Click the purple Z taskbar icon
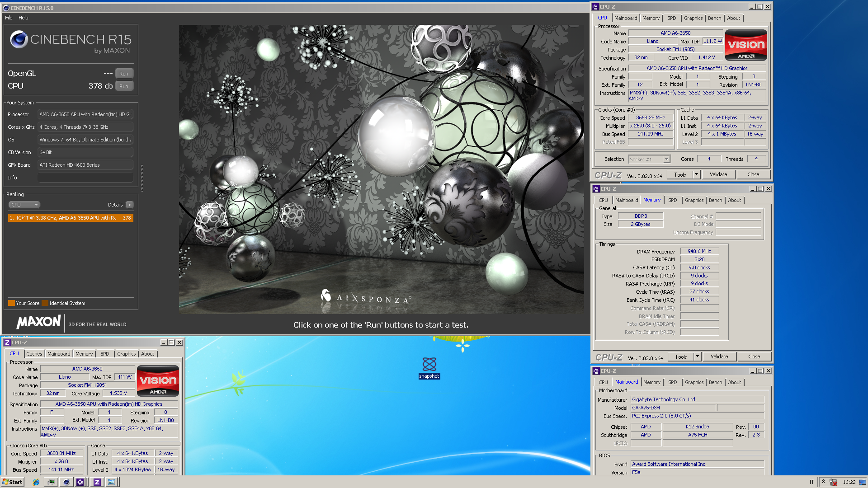The image size is (868, 488). coord(97,482)
